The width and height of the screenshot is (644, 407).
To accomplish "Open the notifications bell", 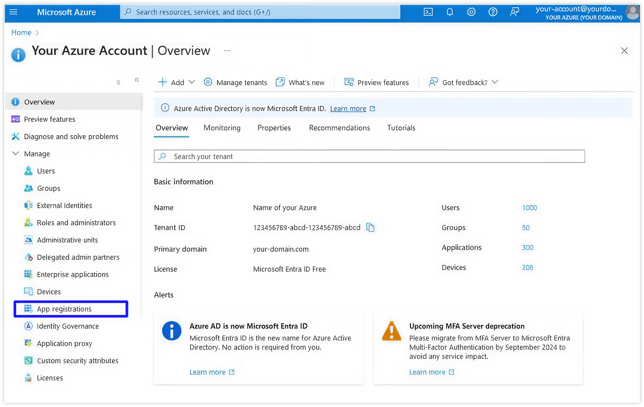I will (x=450, y=12).
